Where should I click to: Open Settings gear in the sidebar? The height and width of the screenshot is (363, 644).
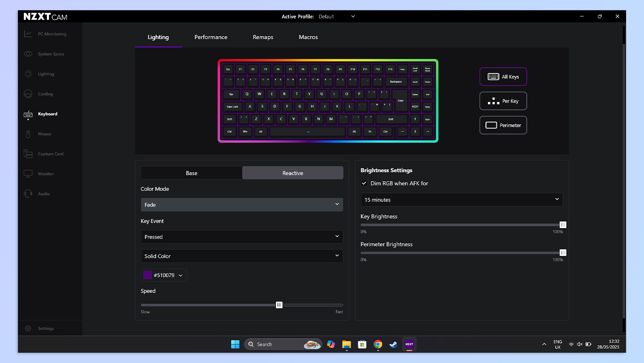point(28,328)
